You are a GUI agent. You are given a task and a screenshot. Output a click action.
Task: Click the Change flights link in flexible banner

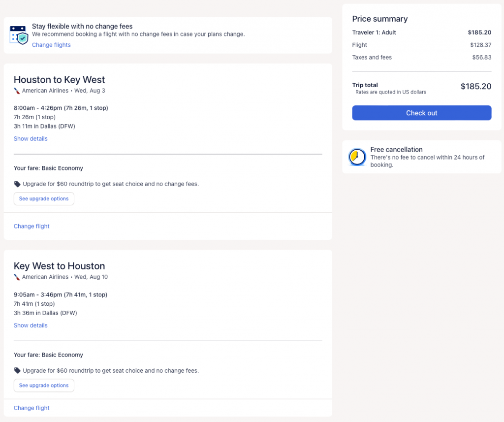(51, 45)
